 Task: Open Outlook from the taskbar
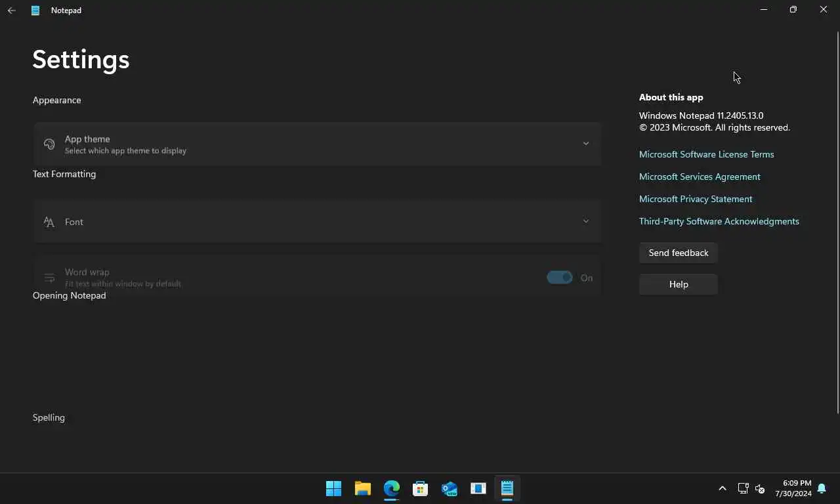(450, 488)
